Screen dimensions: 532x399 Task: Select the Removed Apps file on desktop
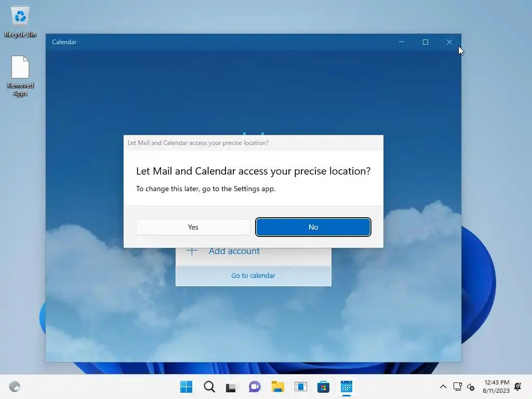tap(20, 76)
